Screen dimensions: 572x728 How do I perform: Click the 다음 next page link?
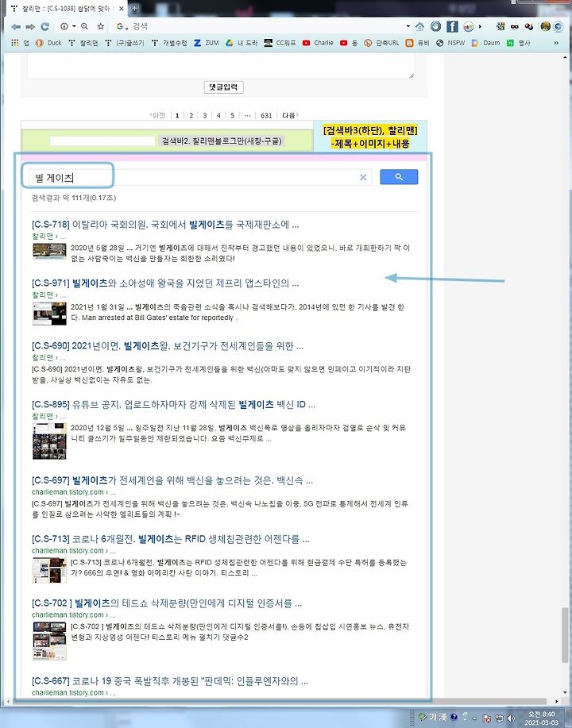click(x=290, y=115)
